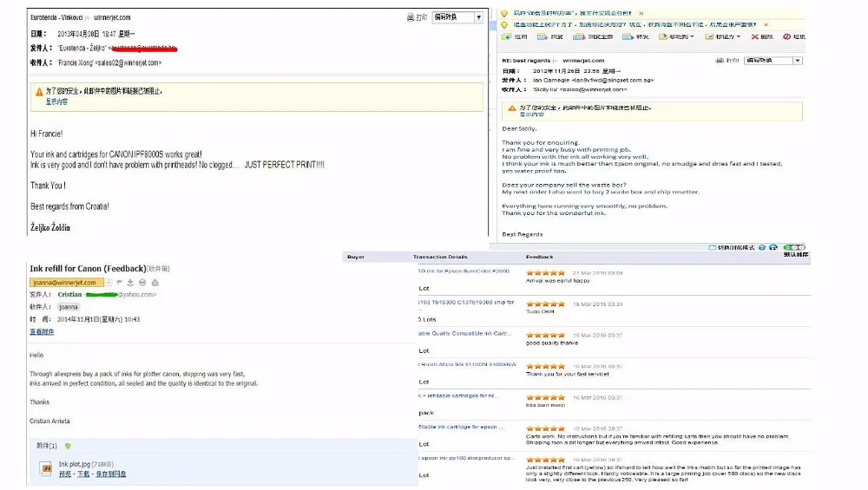Click the first link under Ink plot.jpg

point(65,474)
